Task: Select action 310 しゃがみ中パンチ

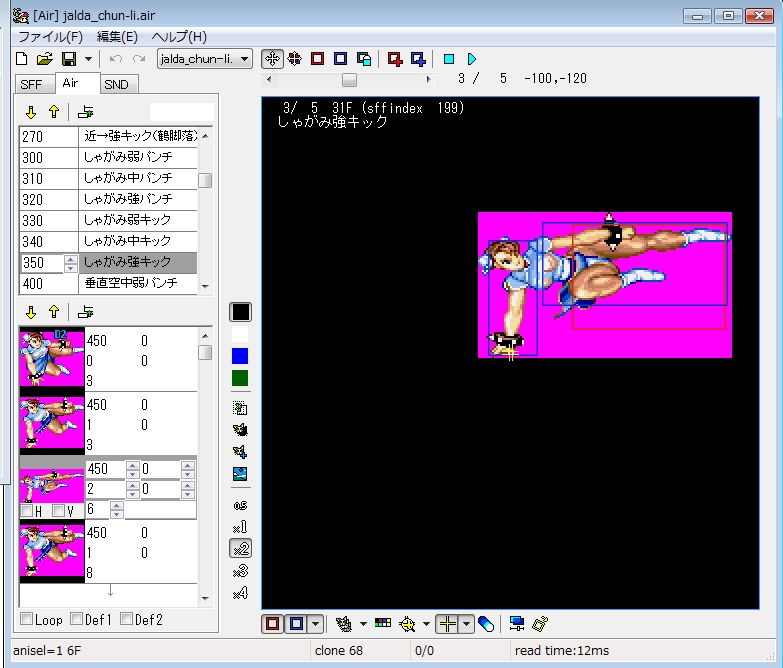Action: pos(108,178)
